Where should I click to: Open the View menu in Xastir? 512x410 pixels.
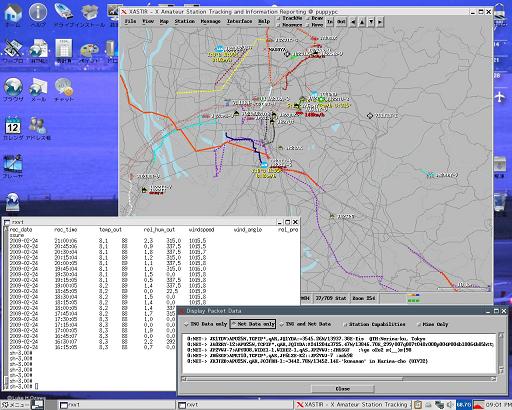148,21
